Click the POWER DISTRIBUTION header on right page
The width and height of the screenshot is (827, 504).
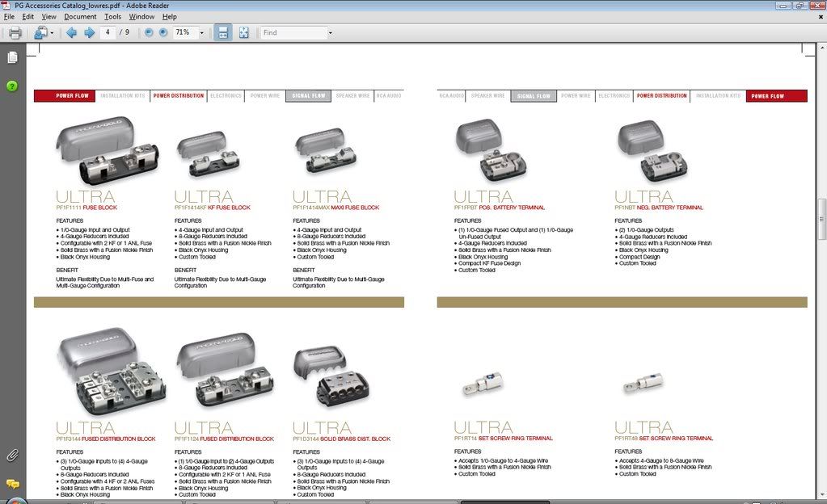(662, 96)
